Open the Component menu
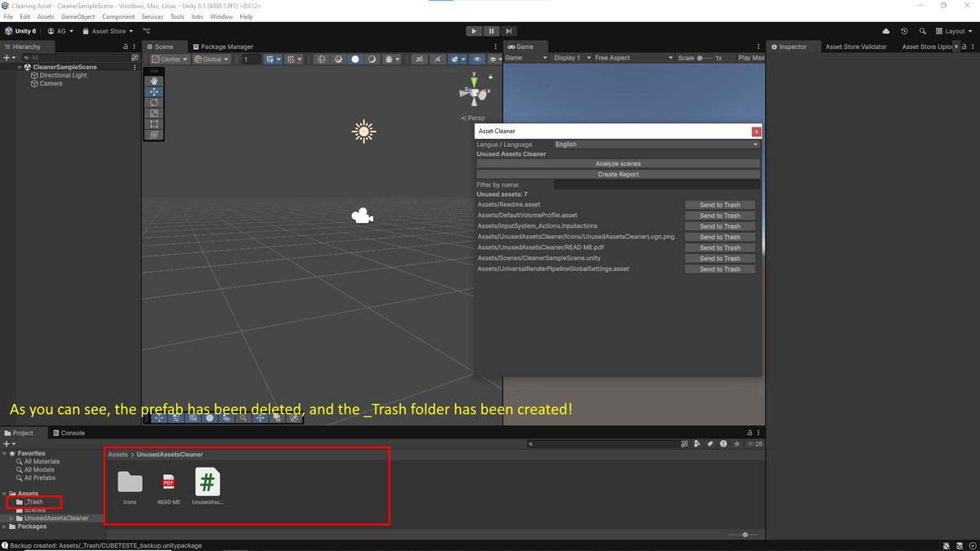980x551 pixels. tap(118, 16)
